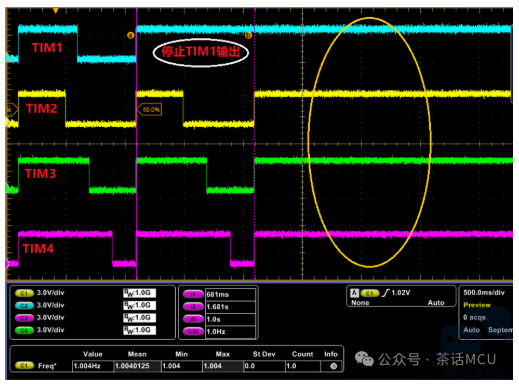This screenshot has width=519, height=389.
Task: Click the St Dev 0.0 cell
Action: [x=264, y=366]
